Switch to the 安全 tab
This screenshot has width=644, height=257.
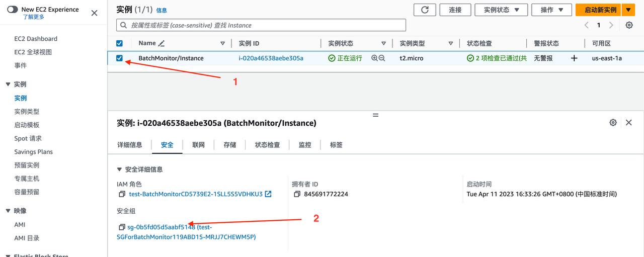coord(167,145)
